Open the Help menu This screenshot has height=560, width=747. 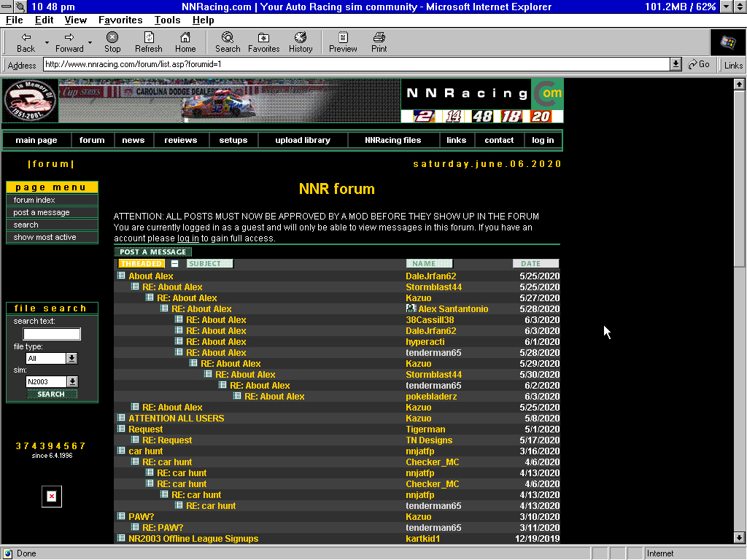[204, 20]
